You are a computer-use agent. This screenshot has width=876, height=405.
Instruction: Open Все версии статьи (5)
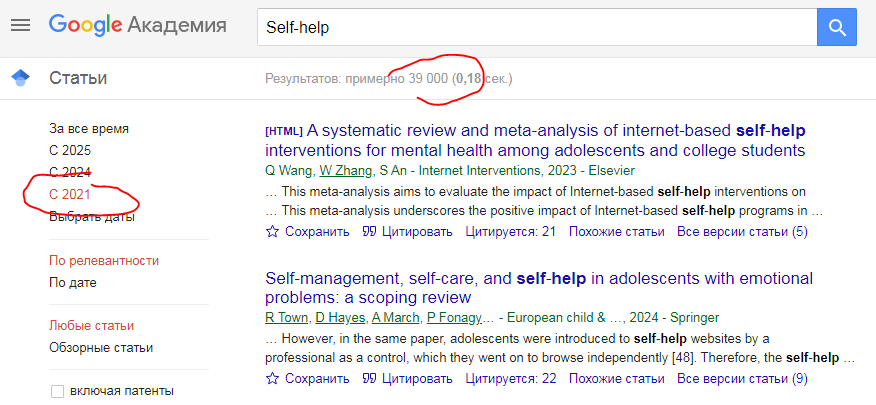742,232
